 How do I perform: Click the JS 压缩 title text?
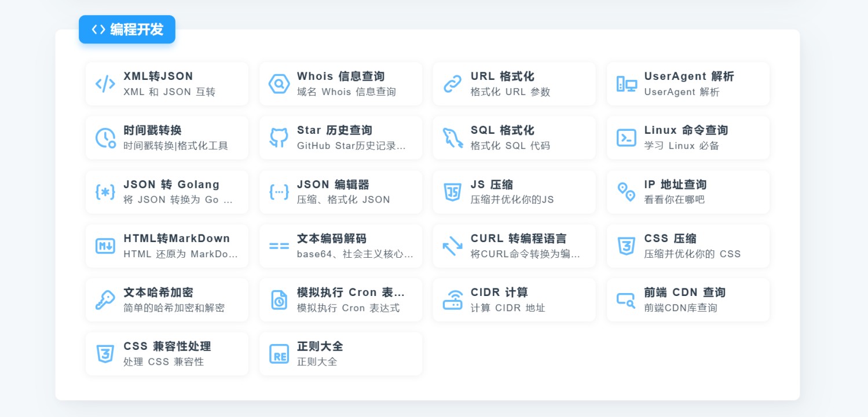tap(492, 185)
